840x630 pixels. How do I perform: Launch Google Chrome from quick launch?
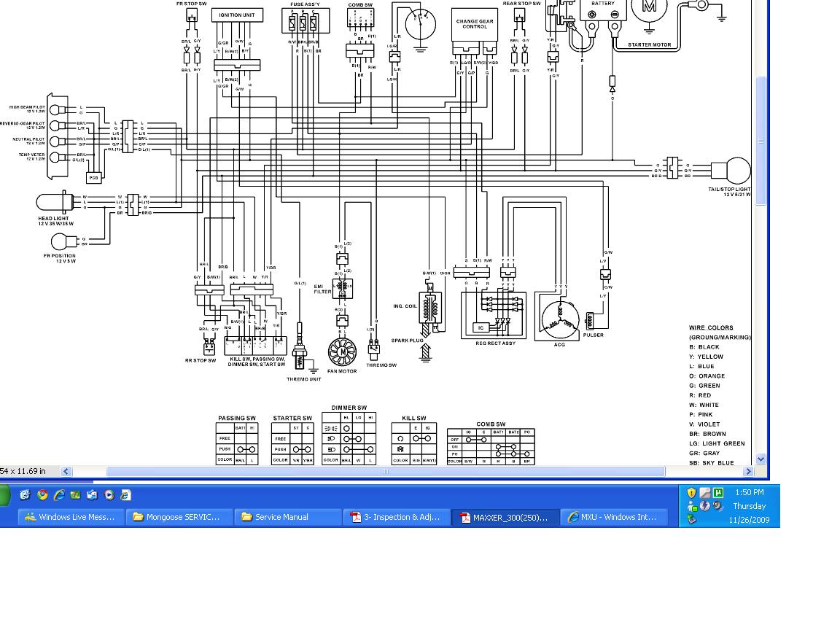tap(42, 495)
